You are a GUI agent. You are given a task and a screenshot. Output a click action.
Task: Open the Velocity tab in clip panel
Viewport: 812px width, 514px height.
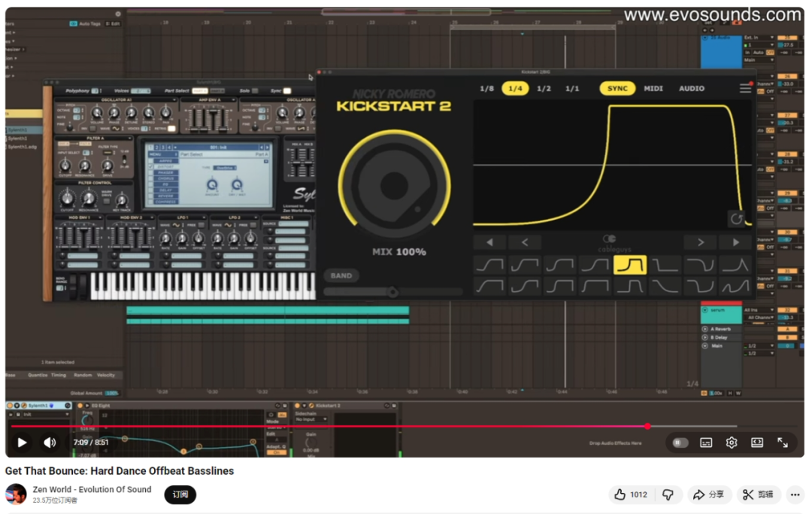(x=106, y=375)
